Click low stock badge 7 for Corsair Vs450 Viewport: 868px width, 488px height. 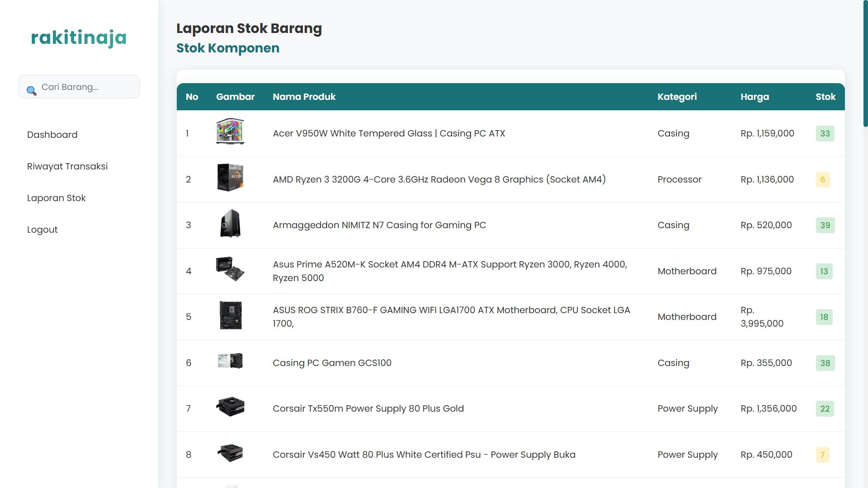(823, 455)
